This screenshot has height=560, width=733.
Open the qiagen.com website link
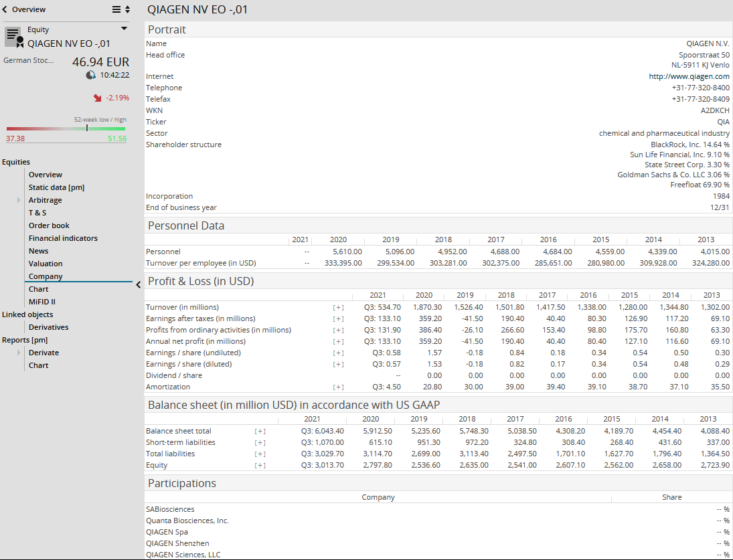689,76
